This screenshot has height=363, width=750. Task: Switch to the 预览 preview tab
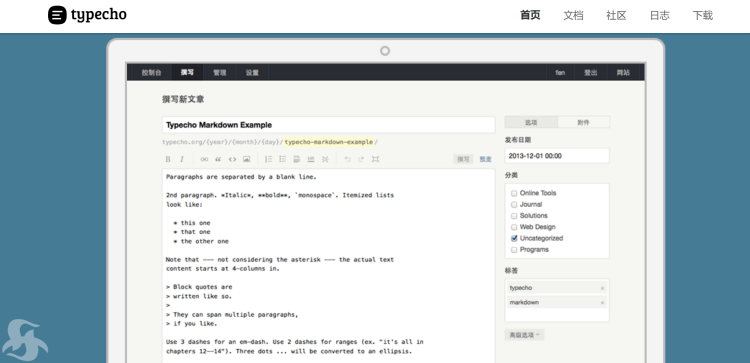pyautogui.click(x=485, y=159)
